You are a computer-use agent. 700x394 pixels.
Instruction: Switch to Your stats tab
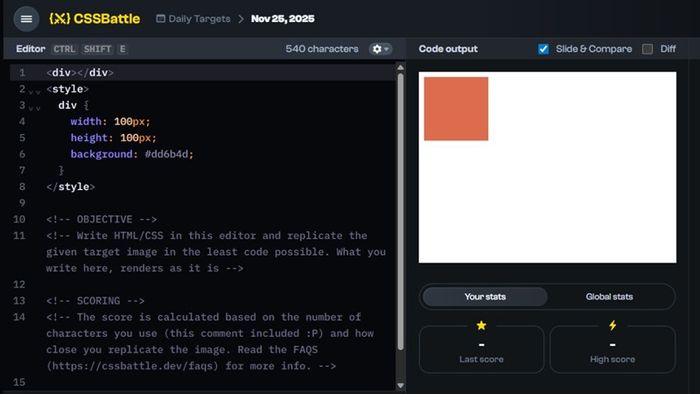click(x=485, y=297)
